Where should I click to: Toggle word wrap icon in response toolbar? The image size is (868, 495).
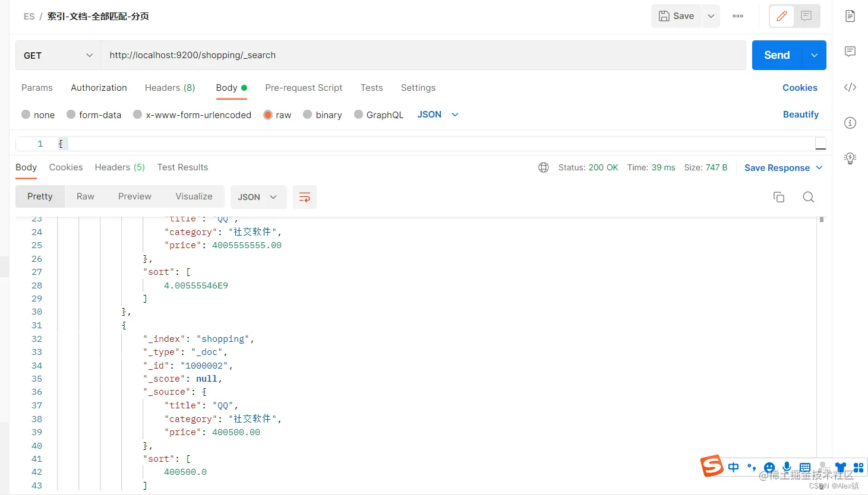coord(305,197)
